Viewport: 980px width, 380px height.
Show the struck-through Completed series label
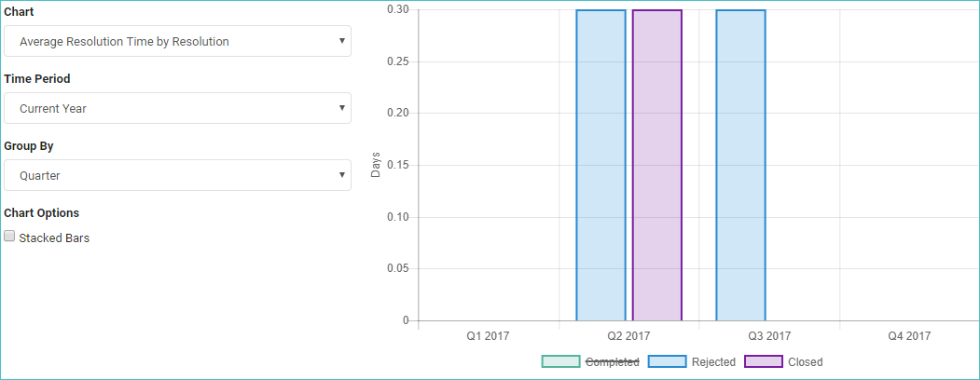point(612,362)
